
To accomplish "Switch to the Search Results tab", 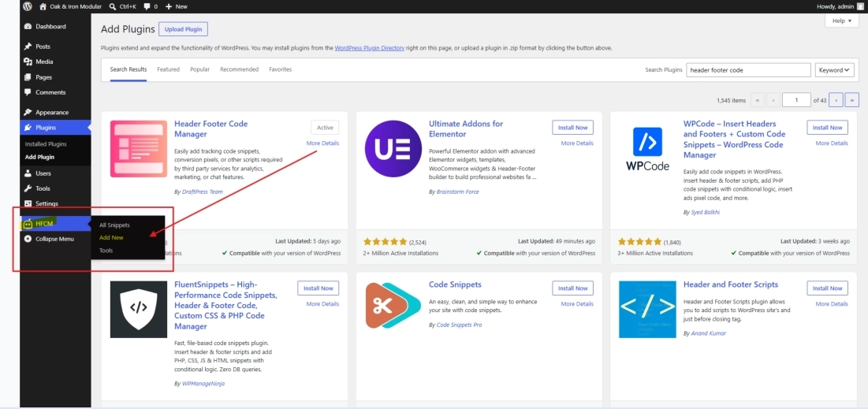I will 129,69.
